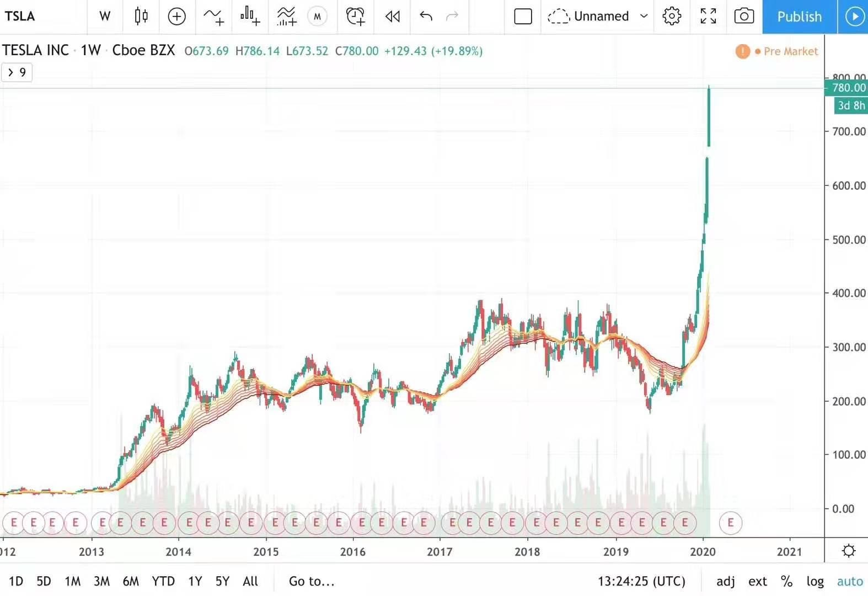Click the 2014 label on time axis
The height and width of the screenshot is (596, 868).
pyautogui.click(x=179, y=552)
